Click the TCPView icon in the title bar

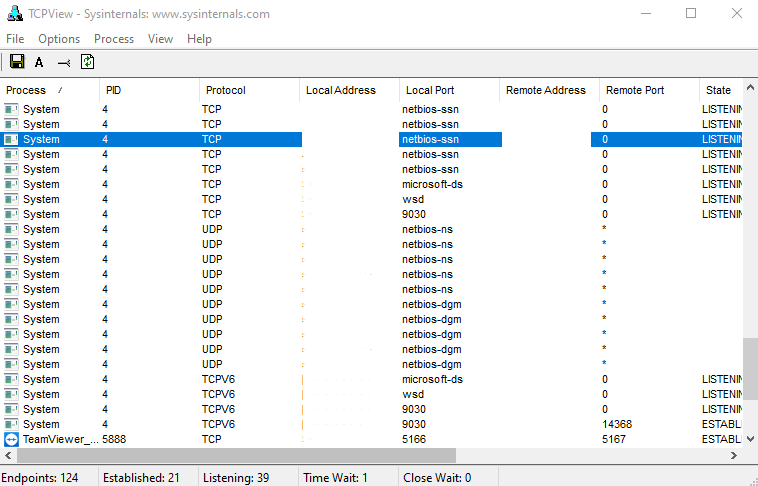[15, 14]
